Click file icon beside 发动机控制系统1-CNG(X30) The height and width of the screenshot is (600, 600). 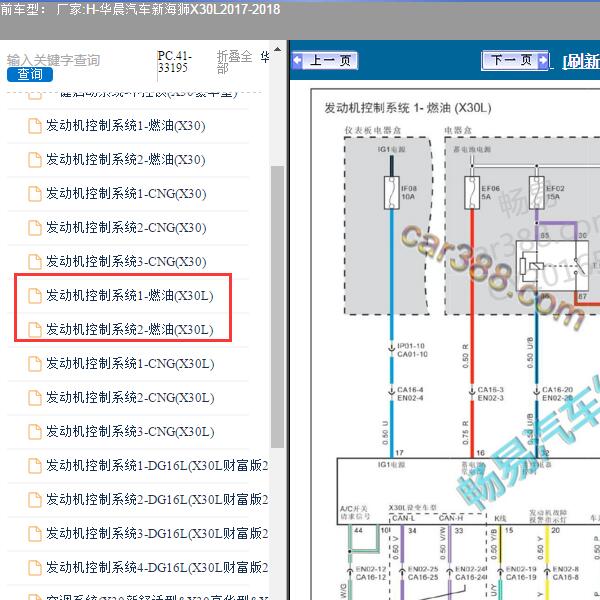[x=35, y=194]
